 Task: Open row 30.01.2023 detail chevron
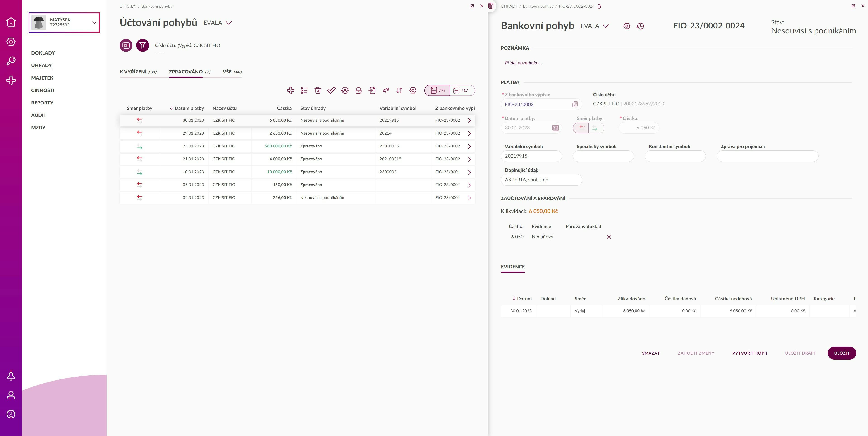click(469, 121)
